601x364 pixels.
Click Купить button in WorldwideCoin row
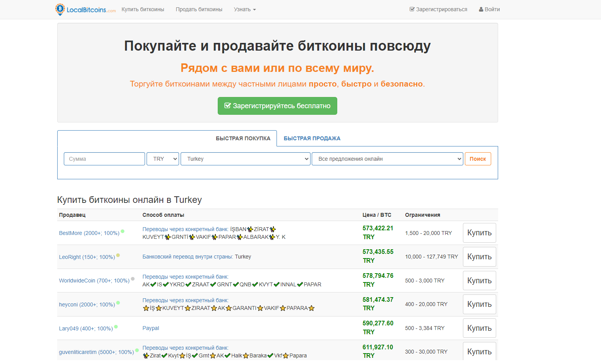pos(479,281)
